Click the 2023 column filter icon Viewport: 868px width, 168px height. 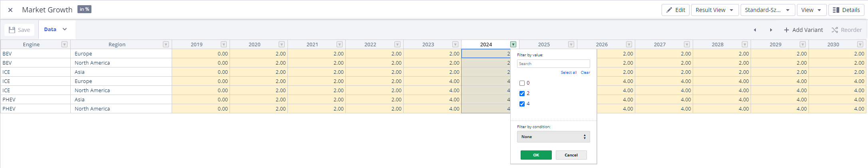tap(455, 44)
